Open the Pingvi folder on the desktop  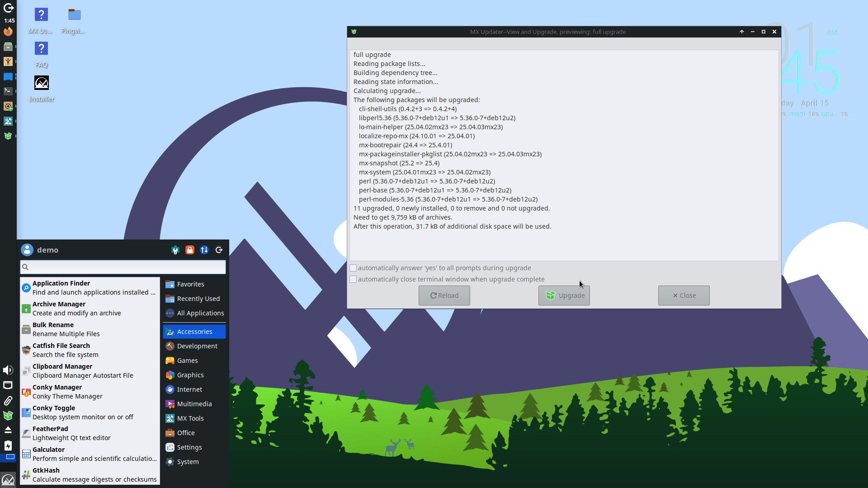pos(74,21)
